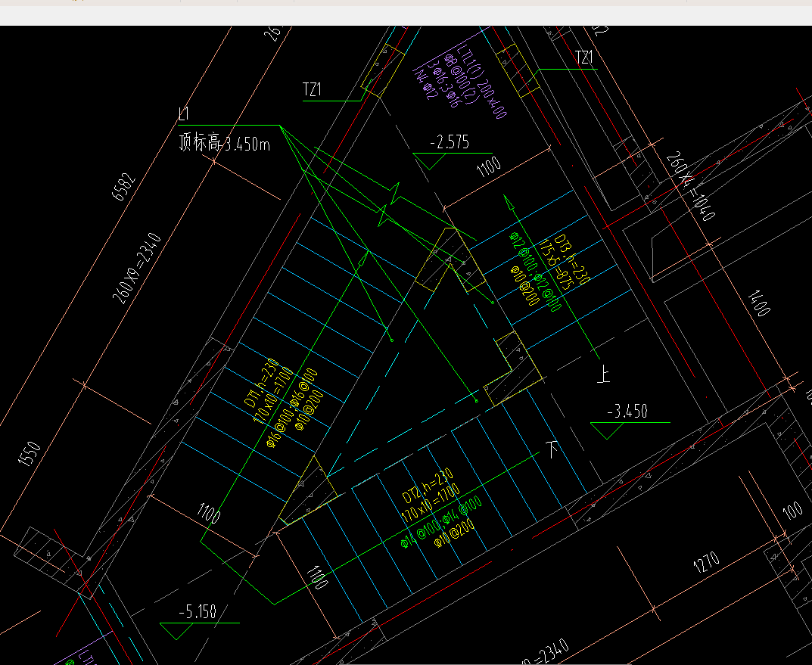Select the purple '3φ16;3φ16' rebar text
This screenshot has height=665, width=812.
[x=443, y=83]
